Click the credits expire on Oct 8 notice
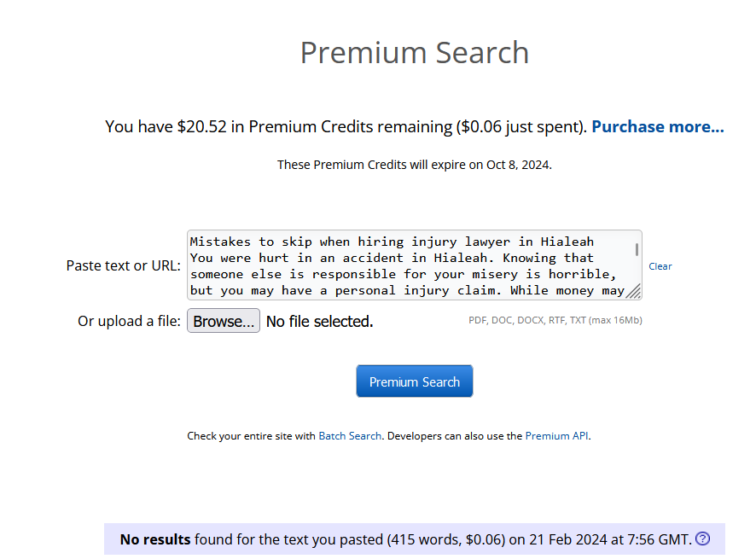 [415, 165]
